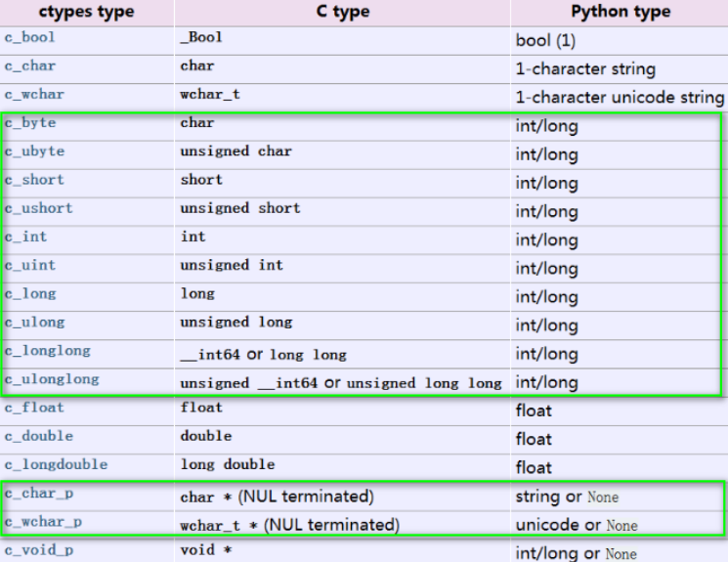Open the c_char link

point(27,68)
